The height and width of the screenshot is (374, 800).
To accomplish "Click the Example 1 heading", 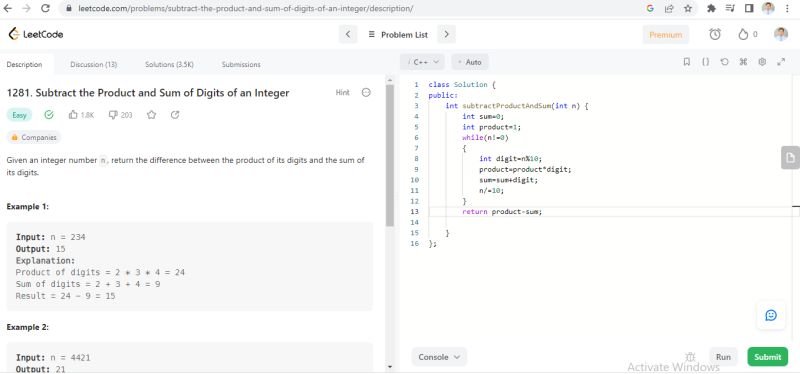I will coord(28,207).
